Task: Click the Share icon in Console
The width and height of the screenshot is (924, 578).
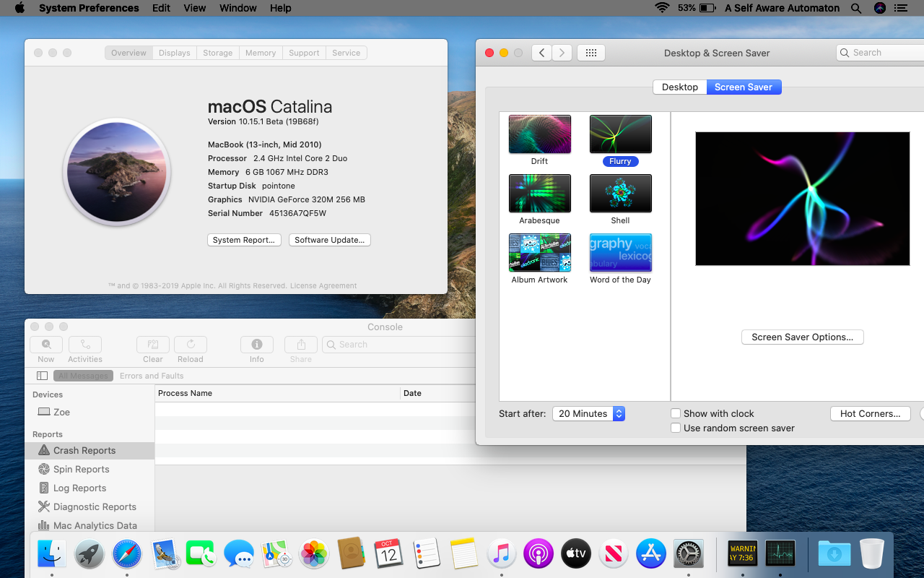Action: click(x=301, y=345)
